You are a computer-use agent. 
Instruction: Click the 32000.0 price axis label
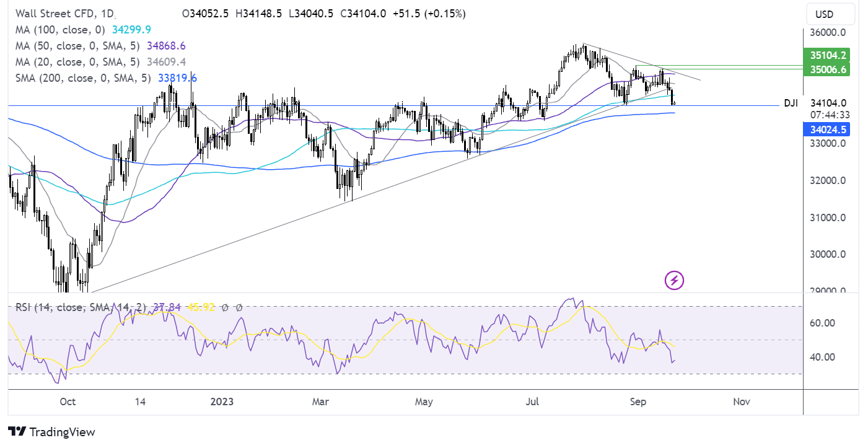pos(830,180)
